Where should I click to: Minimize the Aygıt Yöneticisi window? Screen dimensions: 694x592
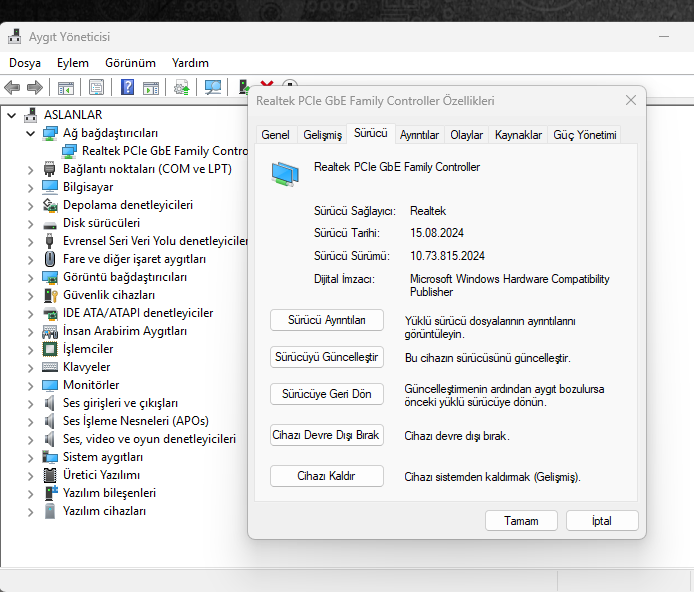pos(663,36)
